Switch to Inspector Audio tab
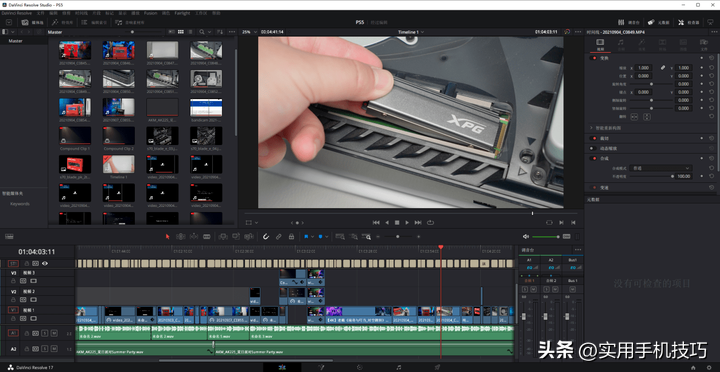The width and height of the screenshot is (720, 372). click(x=621, y=45)
